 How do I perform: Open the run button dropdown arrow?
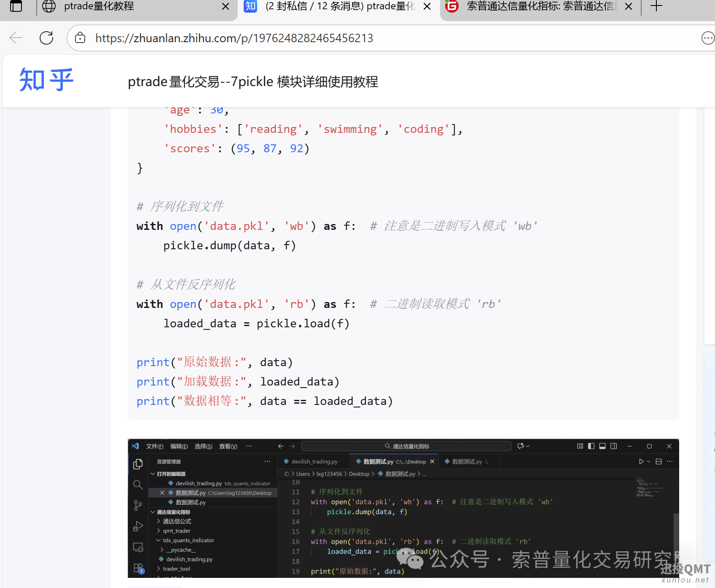648,461
